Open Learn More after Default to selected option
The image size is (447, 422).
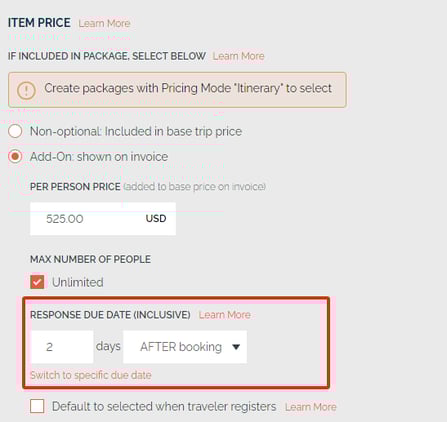311,407
